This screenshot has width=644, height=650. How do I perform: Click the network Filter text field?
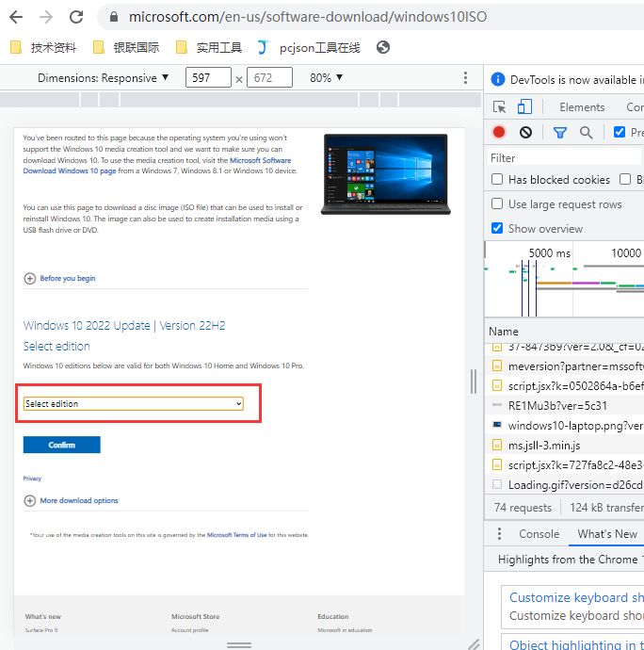pyautogui.click(x=565, y=158)
